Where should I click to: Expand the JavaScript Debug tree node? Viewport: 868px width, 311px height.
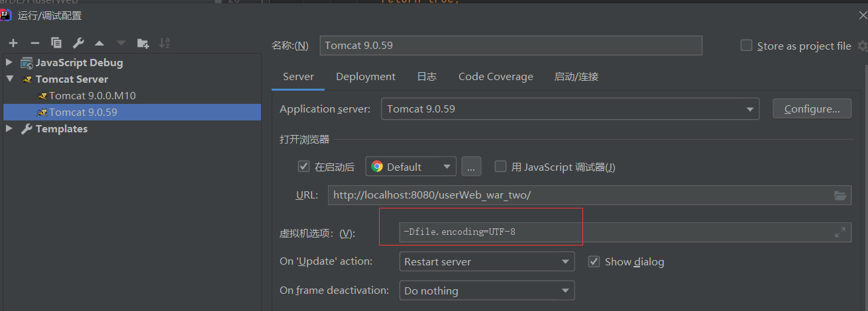point(9,63)
